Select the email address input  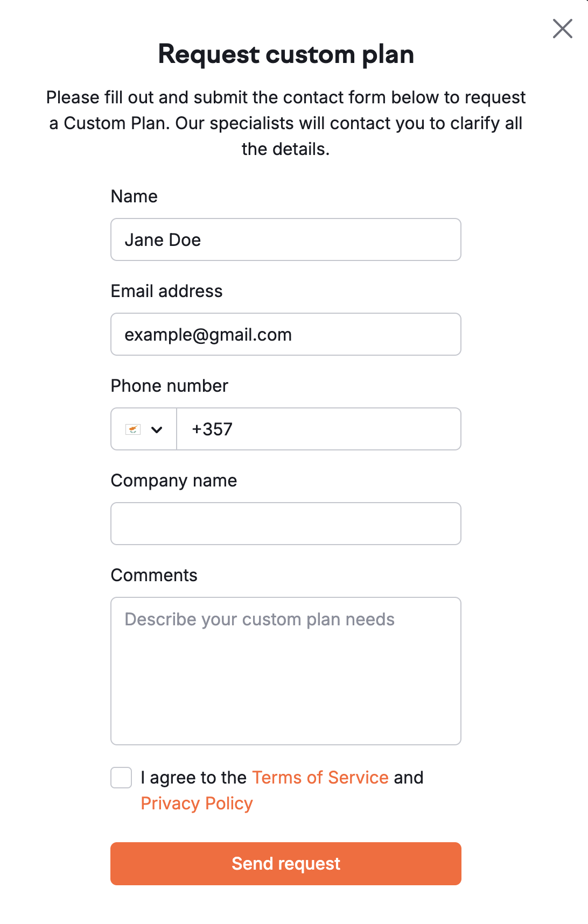click(x=285, y=334)
